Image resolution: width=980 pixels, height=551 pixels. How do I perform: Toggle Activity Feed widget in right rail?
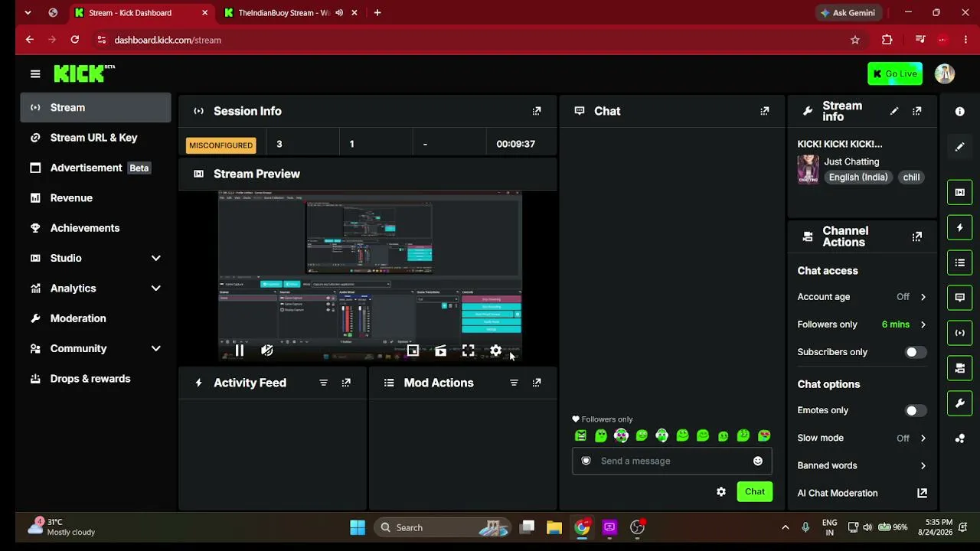pyautogui.click(x=960, y=227)
